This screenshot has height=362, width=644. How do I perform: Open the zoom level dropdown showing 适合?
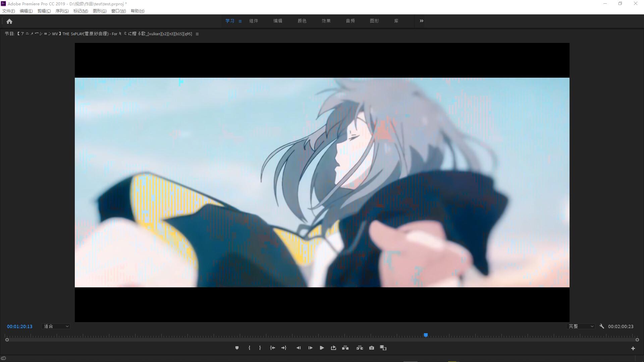coord(56,326)
